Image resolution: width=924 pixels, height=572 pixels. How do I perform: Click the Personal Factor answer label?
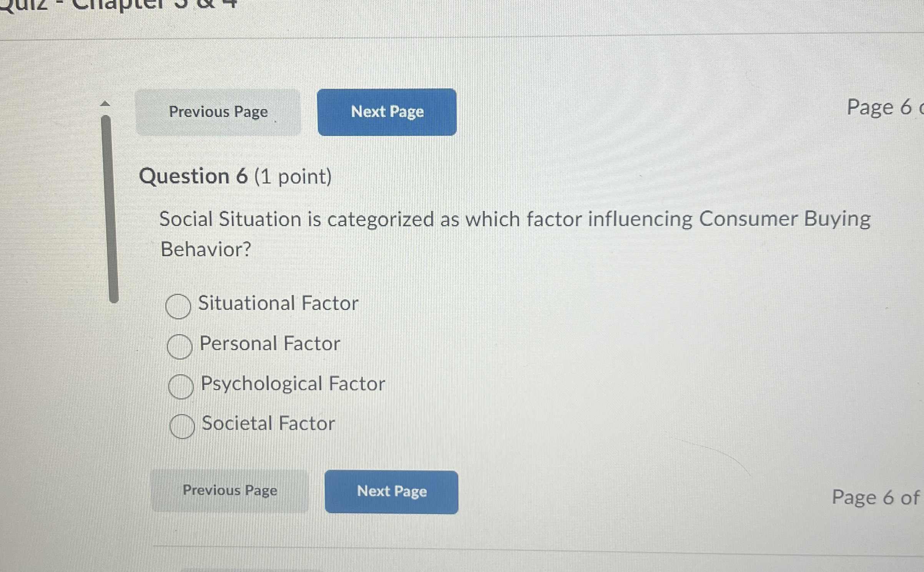[269, 344]
